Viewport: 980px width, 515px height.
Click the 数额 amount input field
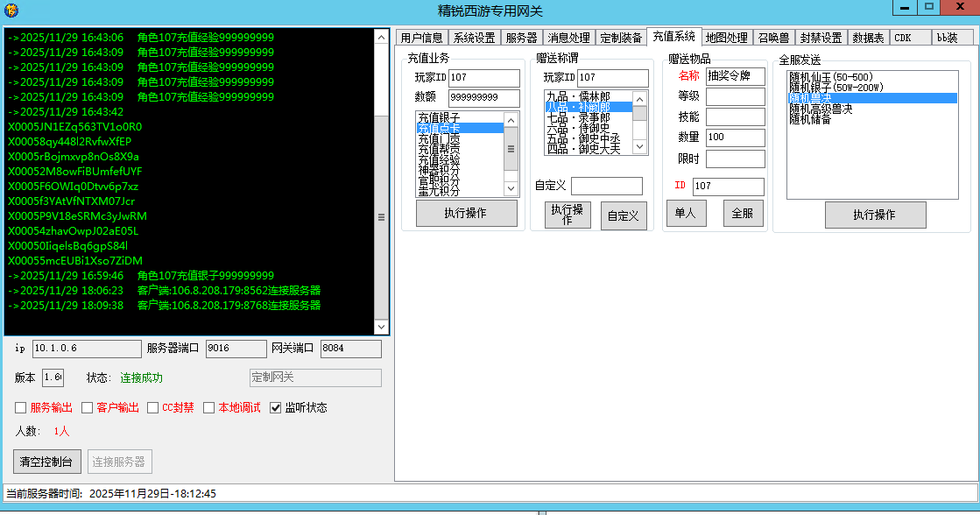tap(483, 97)
